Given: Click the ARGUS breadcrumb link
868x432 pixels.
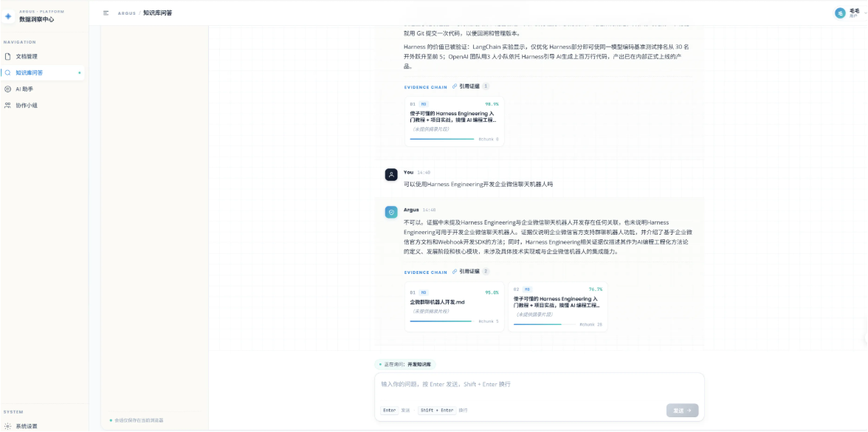Looking at the screenshot, I should tap(127, 13).
